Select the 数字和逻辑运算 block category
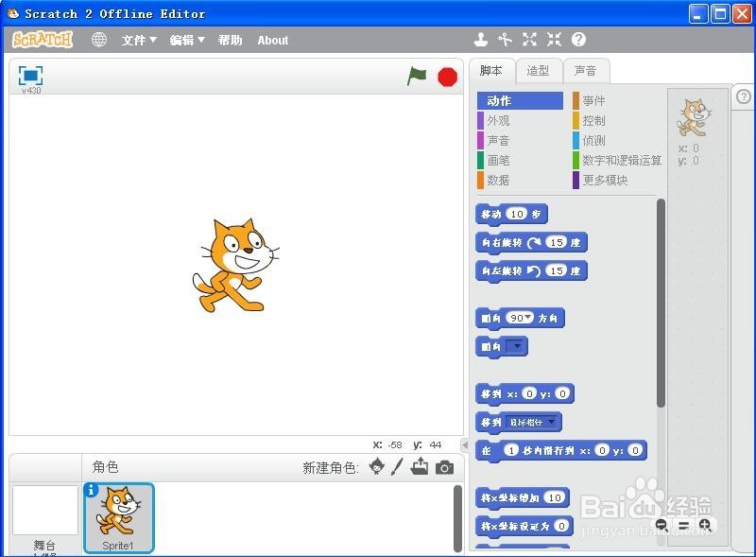 click(x=617, y=160)
